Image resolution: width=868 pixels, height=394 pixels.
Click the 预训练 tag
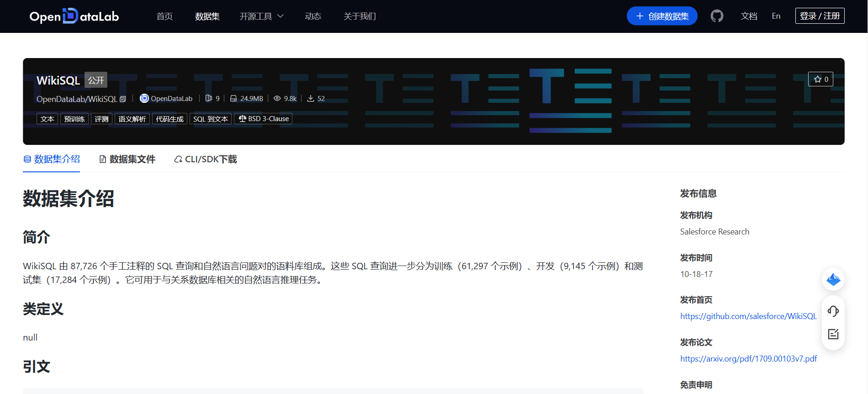click(x=74, y=119)
